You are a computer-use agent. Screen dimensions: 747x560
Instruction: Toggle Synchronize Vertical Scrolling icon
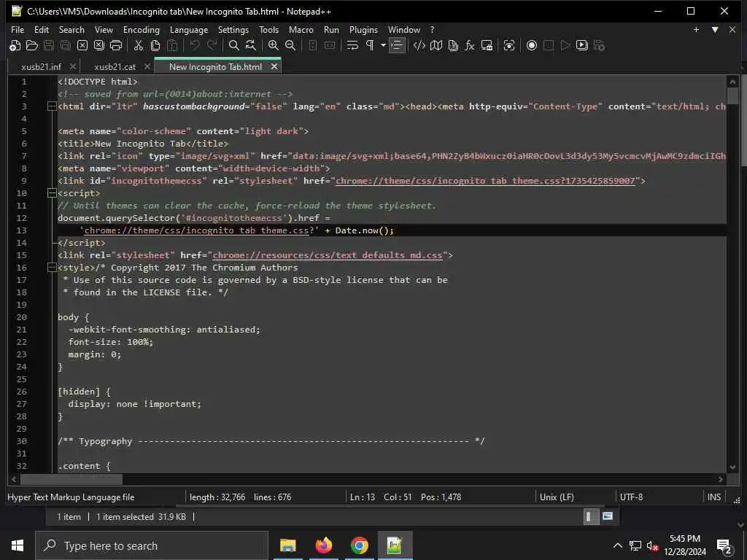tap(312, 46)
